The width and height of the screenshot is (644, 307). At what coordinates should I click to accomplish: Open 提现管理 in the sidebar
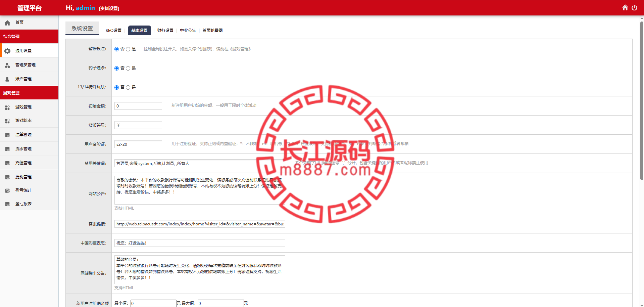pos(29,177)
